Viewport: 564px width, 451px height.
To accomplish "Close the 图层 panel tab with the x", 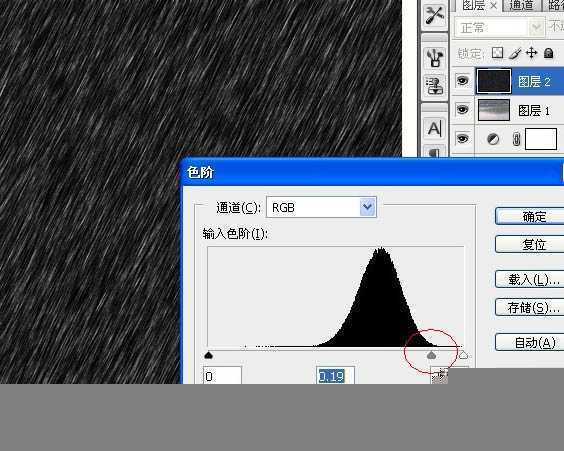I will coord(494,5).
